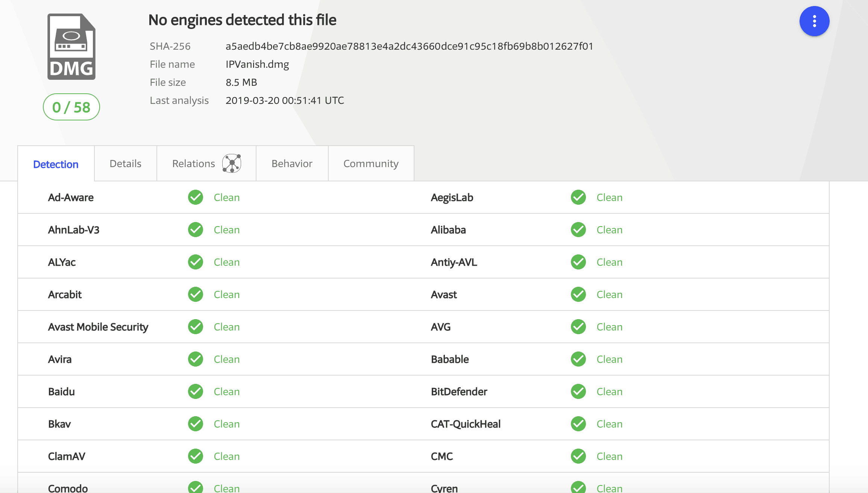Viewport: 868px width, 493px height.
Task: Click the BitDefender engine name
Action: pos(459,391)
